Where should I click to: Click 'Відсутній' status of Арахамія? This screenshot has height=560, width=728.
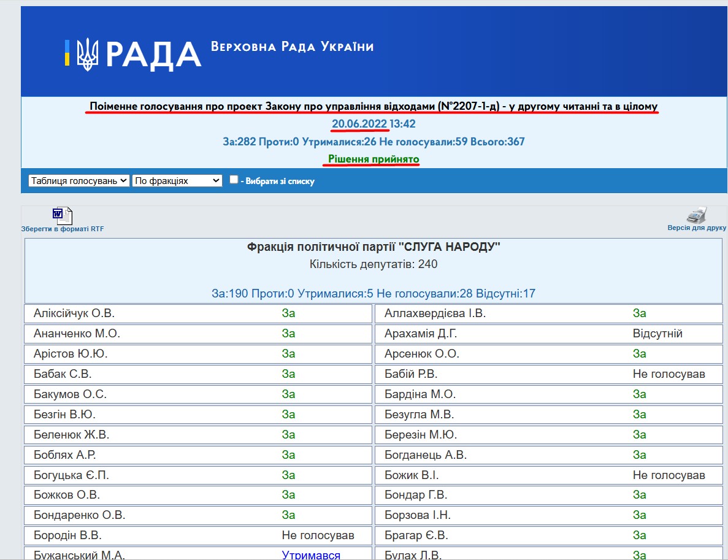(657, 334)
